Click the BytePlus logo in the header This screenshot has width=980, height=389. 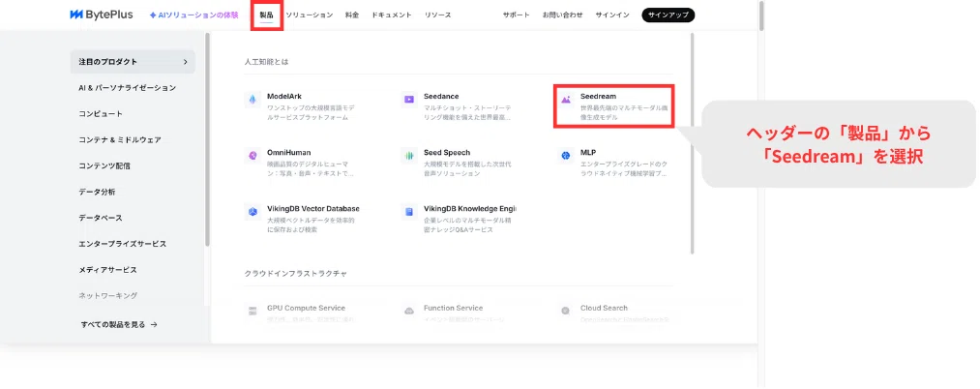point(102,15)
